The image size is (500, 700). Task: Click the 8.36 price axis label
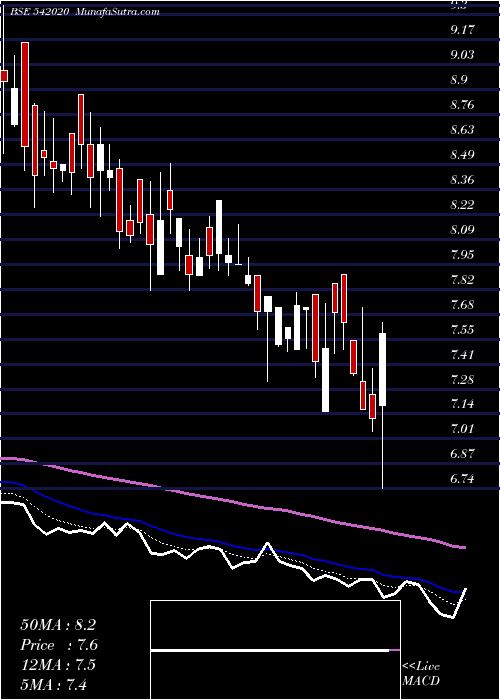coord(463,180)
